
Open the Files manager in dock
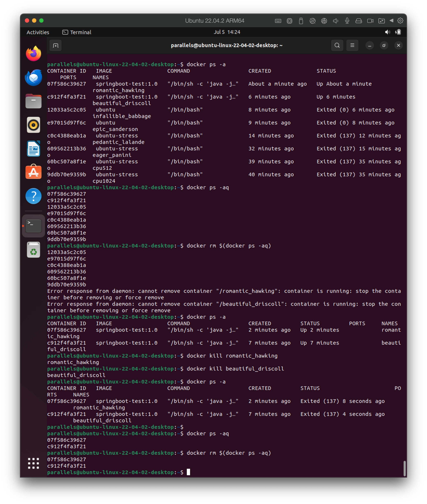click(x=33, y=101)
